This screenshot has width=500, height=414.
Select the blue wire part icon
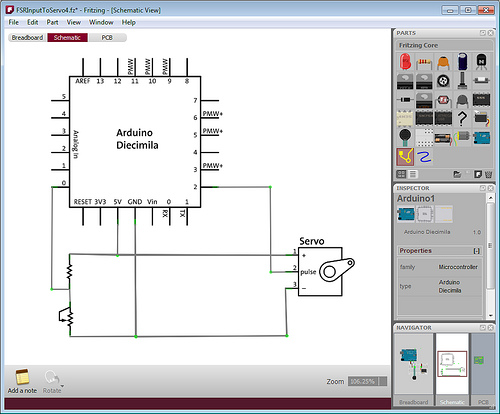pos(424,157)
